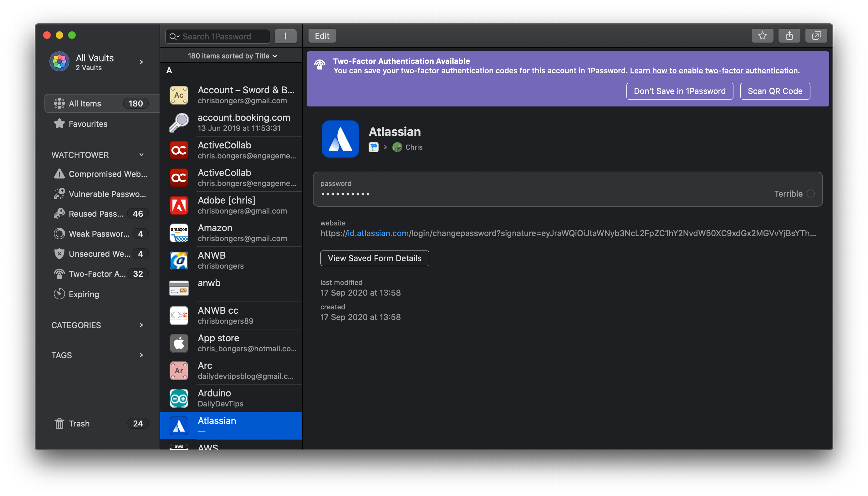This screenshot has width=868, height=496.
Task: Select the Amazon logo icon
Action: [179, 233]
